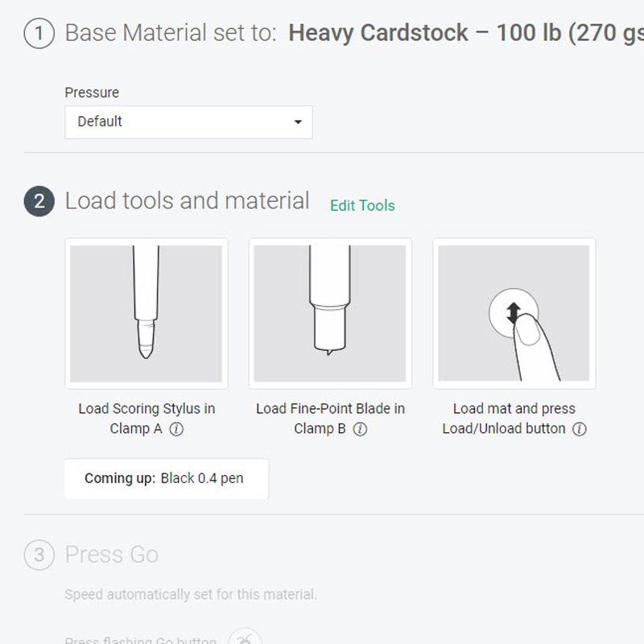This screenshot has width=644, height=644.
Task: Click the Press Go heading
Action: point(111,555)
